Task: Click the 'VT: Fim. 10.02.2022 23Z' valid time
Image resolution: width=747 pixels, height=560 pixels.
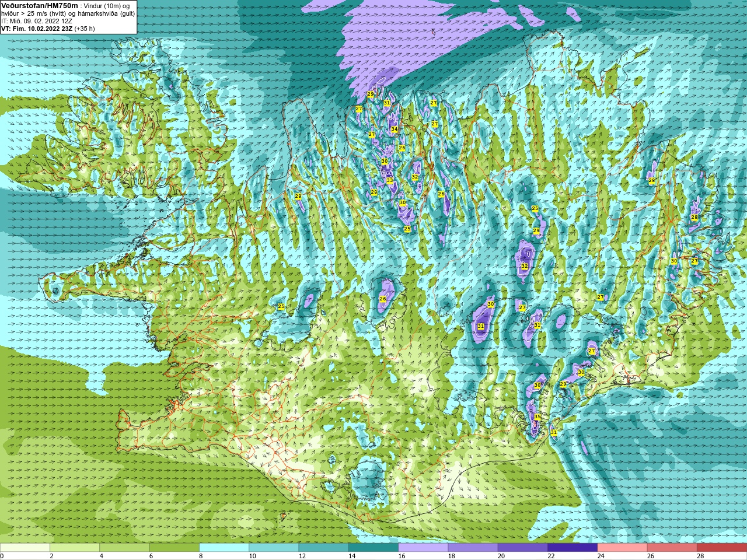Action: click(36, 28)
